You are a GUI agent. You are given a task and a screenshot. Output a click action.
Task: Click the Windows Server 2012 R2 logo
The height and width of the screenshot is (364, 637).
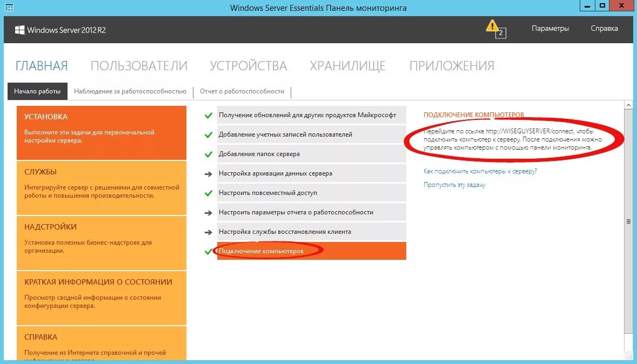60,30
